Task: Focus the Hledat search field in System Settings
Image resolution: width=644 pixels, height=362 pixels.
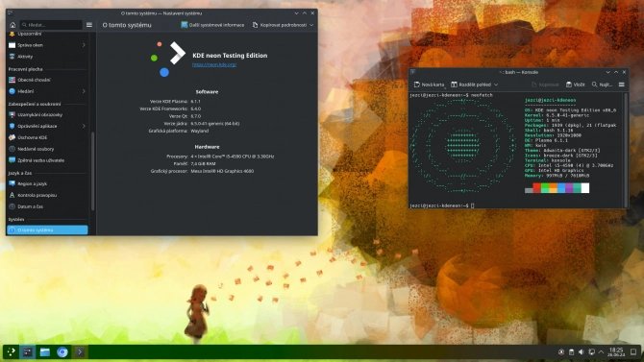Action: coord(51,25)
